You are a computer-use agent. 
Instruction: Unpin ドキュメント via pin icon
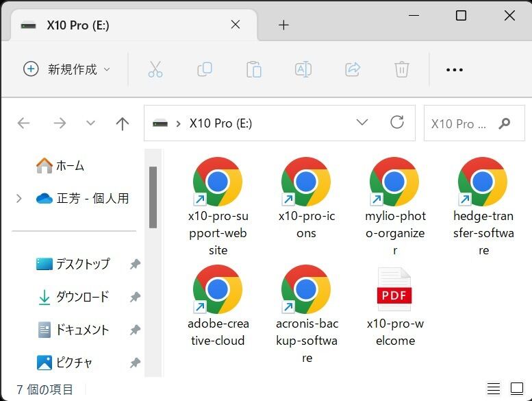pos(135,330)
